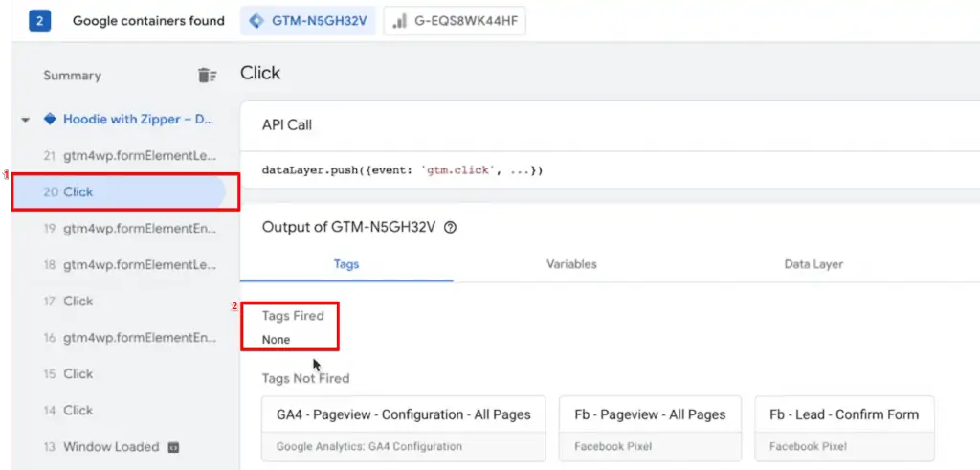Click help icon next to Output of GTM-N5GH32V
Image resolution: width=980 pixels, height=470 pixels.
tap(450, 228)
